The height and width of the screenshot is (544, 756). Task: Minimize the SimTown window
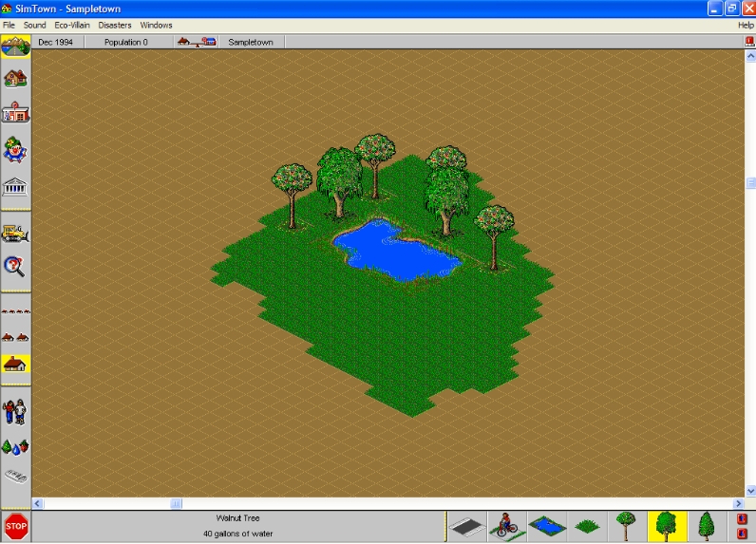click(715, 9)
